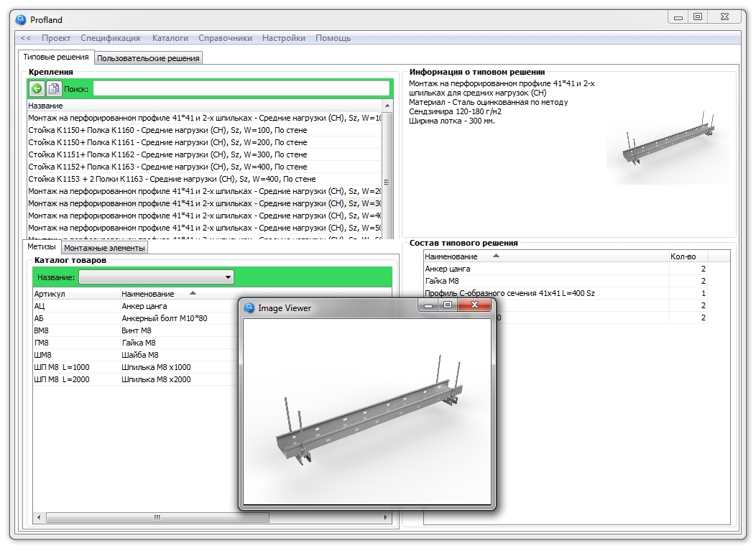756x551 pixels.
Task: Open the Справочники menu
Action: [225, 38]
